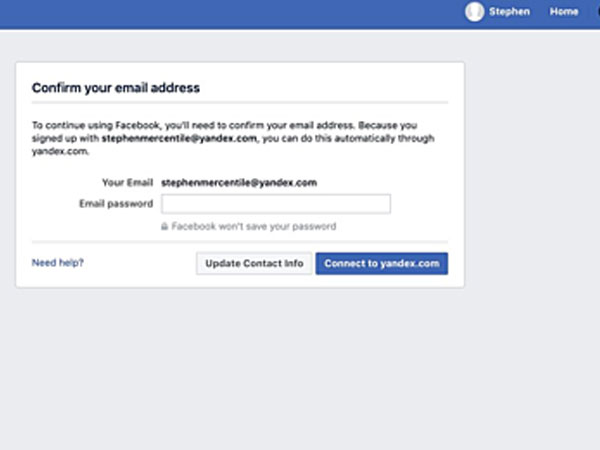Open Stephen's profile from the top bar

point(510,12)
